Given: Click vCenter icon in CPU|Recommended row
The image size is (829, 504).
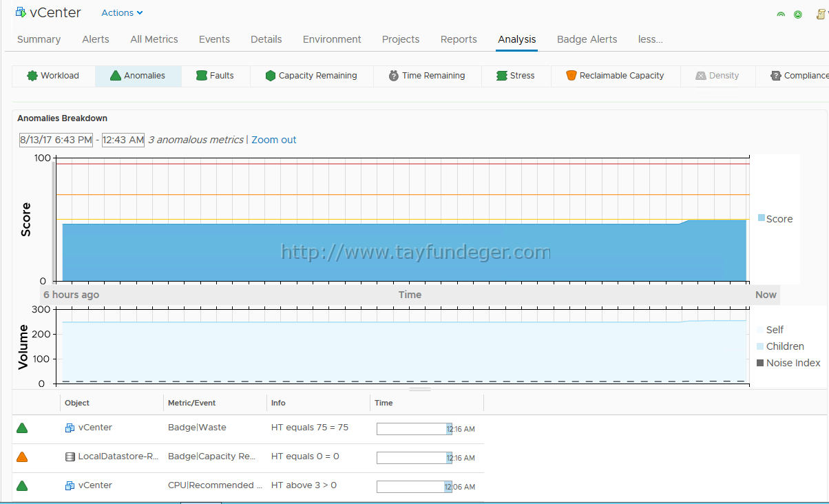Looking at the screenshot, I should click(x=70, y=485).
